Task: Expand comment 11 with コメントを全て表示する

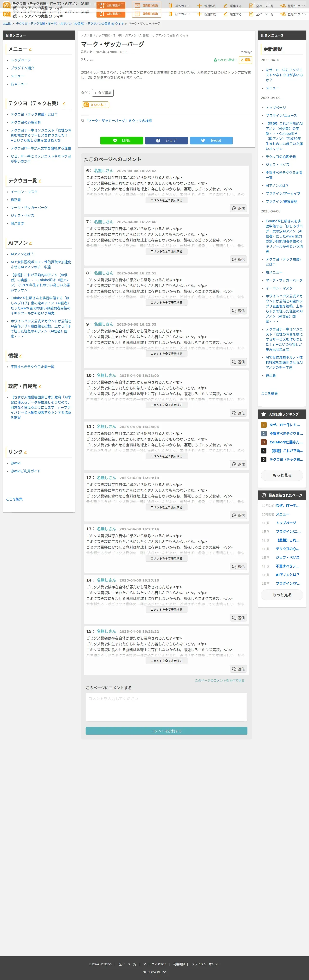Action: pos(167,456)
